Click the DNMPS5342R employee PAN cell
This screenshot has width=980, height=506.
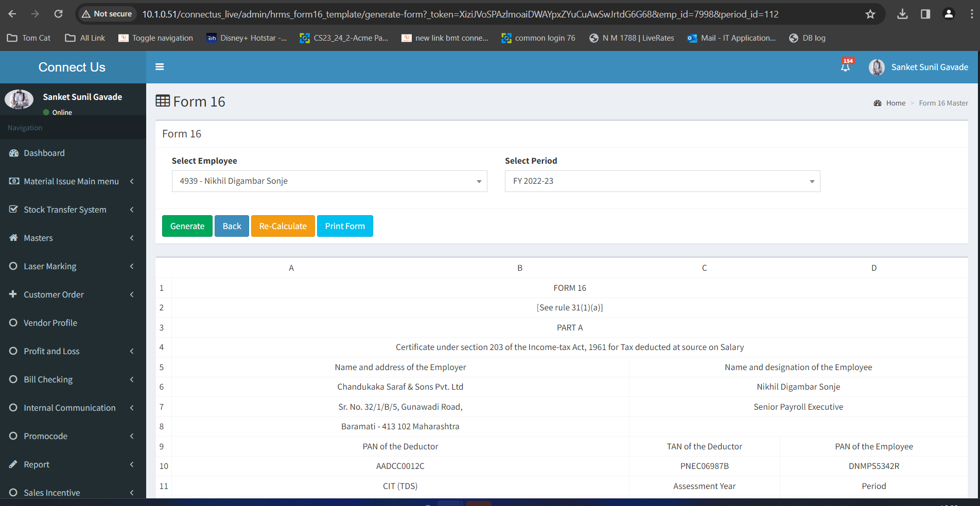[x=874, y=466]
